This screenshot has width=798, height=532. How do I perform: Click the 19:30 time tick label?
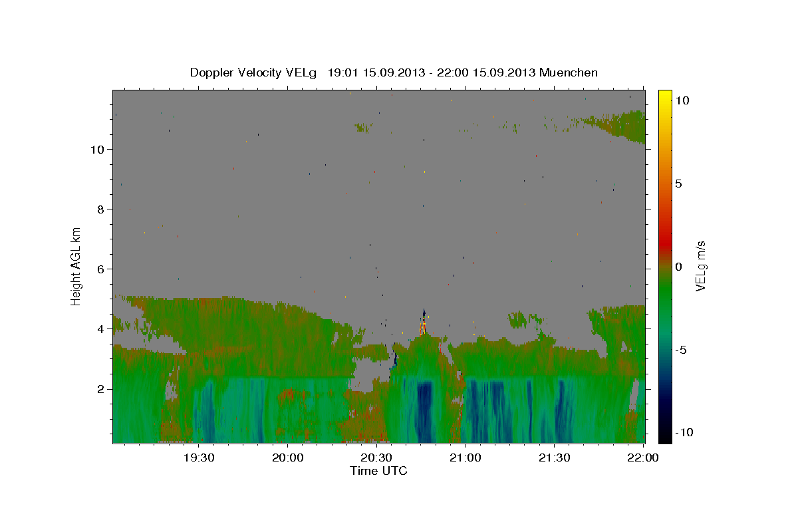click(x=198, y=458)
